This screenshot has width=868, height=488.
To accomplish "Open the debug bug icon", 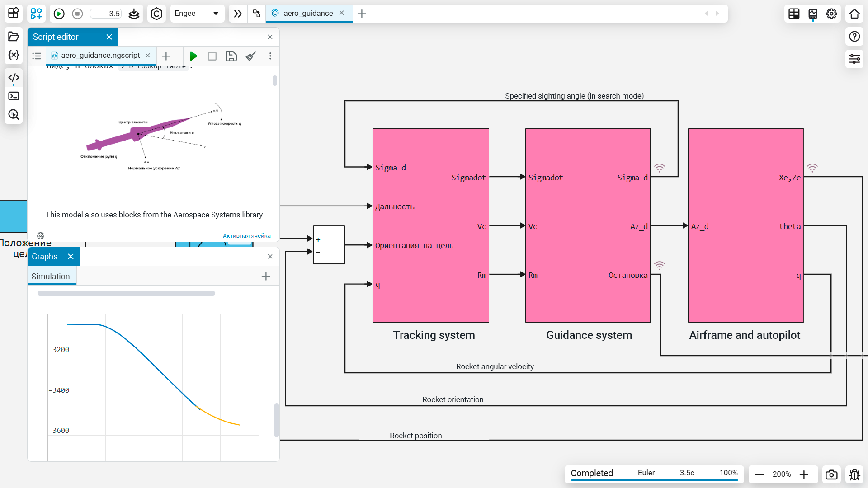I will coord(854,474).
